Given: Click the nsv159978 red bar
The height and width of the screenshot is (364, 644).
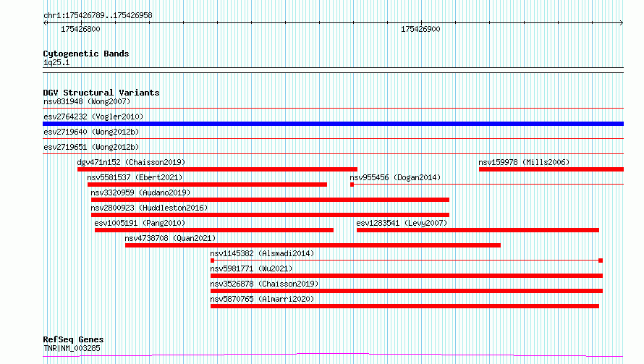Looking at the screenshot, I should click(x=551, y=169).
